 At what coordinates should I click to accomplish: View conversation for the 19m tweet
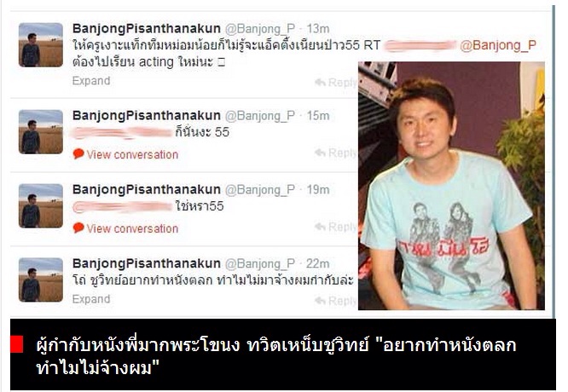tap(132, 228)
